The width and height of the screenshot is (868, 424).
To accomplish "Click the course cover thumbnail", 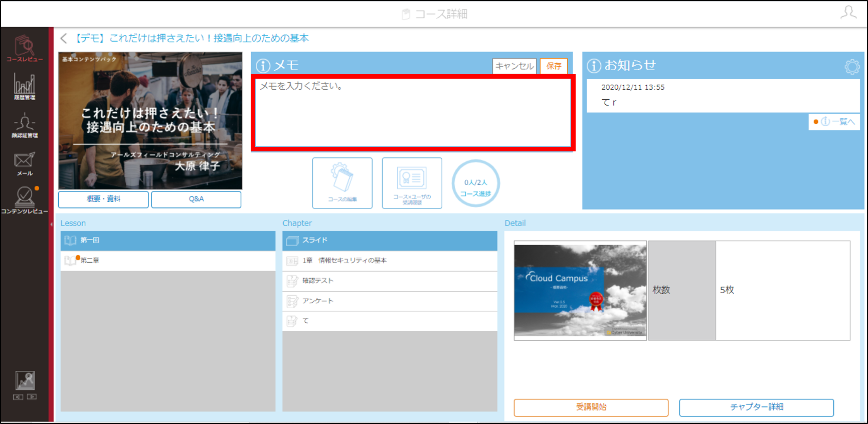I will tap(150, 121).
